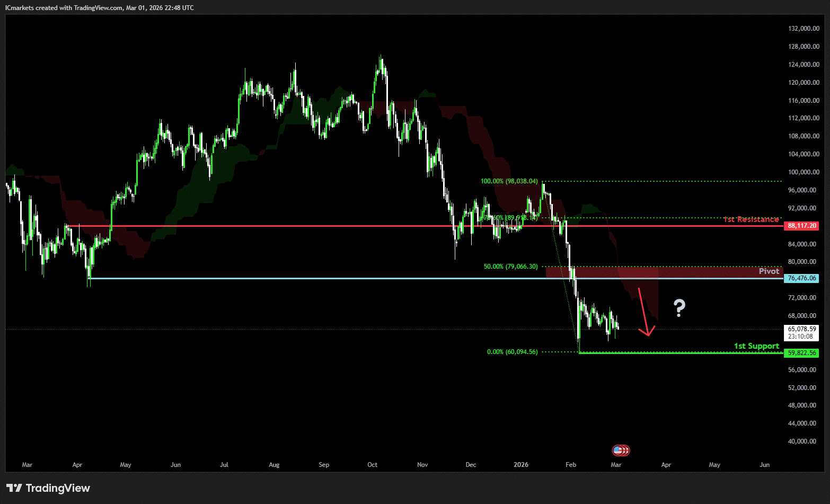Image resolution: width=830 pixels, height=504 pixels.
Task: Select the red 88,117.20 price label
Action: point(801,226)
